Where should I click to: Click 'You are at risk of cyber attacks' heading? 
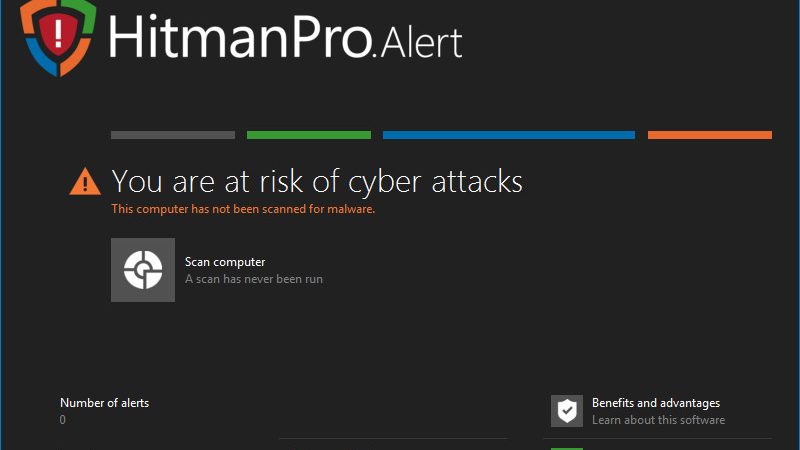pos(317,182)
